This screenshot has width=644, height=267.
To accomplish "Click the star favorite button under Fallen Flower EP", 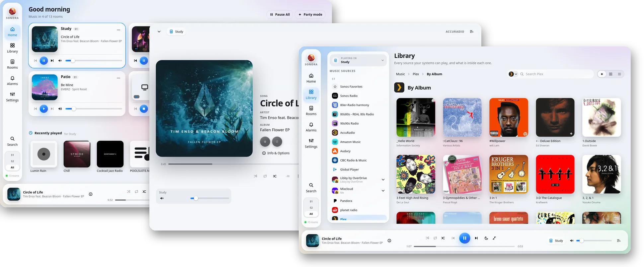I will pyautogui.click(x=265, y=142).
